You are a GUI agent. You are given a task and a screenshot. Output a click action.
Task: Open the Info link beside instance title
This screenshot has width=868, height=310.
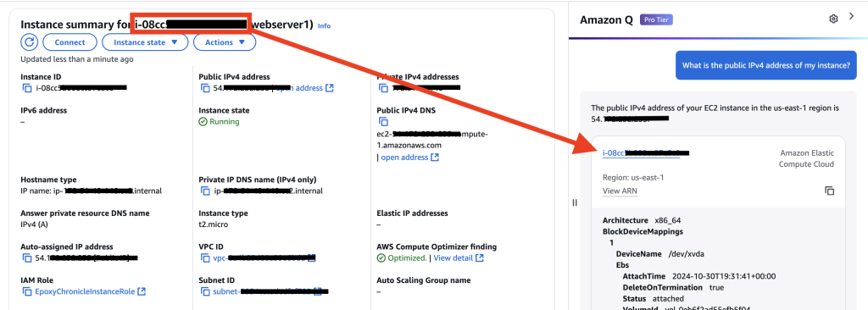pyautogui.click(x=325, y=26)
